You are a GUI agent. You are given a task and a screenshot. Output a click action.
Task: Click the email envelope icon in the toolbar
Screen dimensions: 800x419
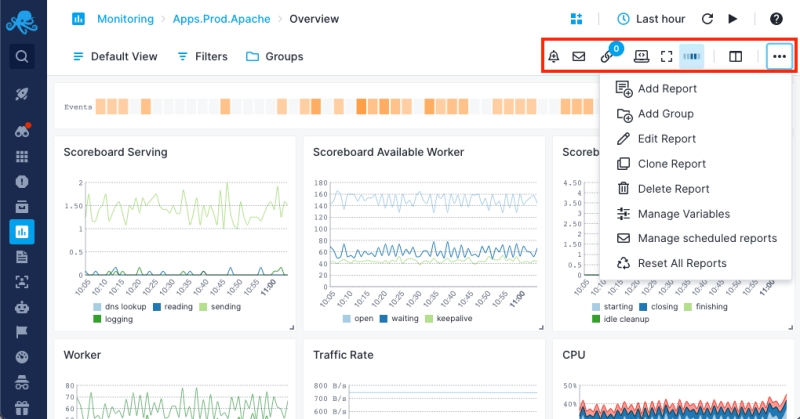[x=579, y=56]
